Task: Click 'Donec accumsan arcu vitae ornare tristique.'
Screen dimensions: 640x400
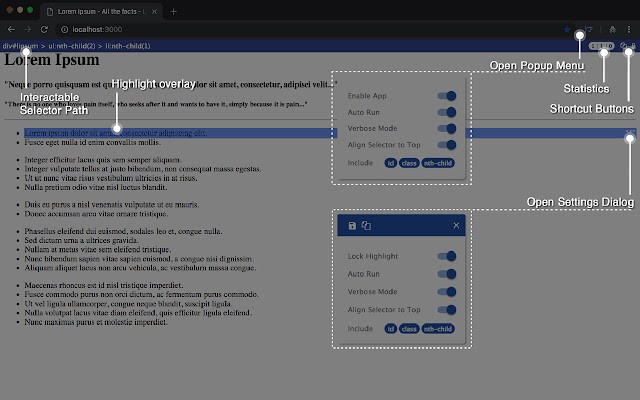Action: pos(96,214)
